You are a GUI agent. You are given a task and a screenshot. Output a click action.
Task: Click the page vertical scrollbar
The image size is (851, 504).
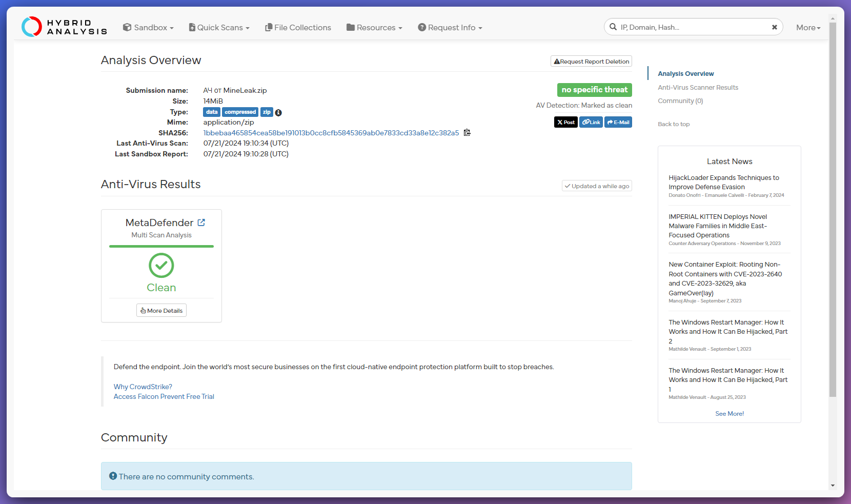tap(833, 210)
